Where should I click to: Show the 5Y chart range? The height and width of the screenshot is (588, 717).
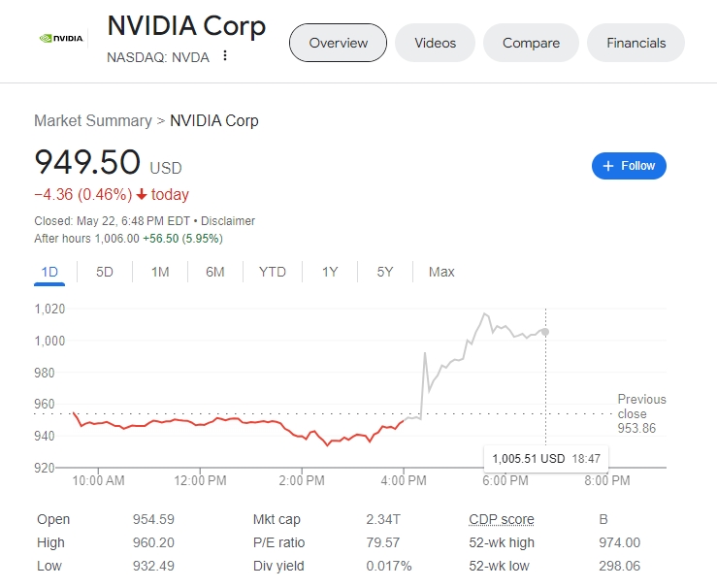pos(384,272)
